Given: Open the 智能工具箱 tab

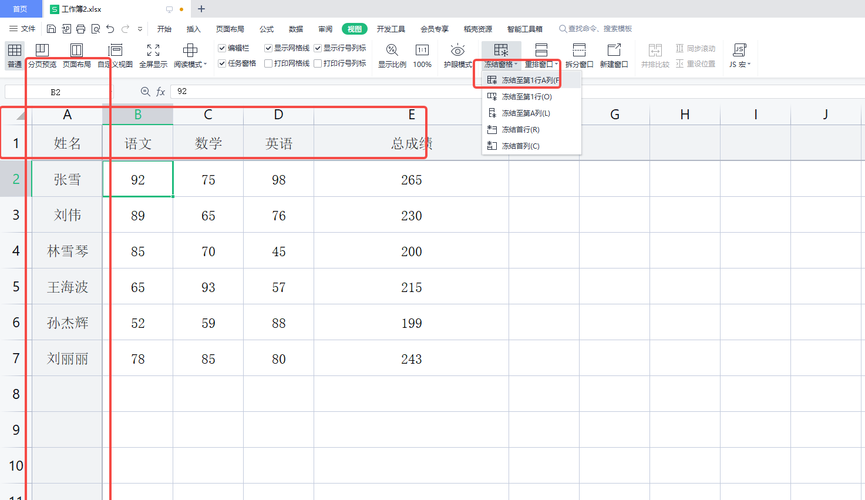Looking at the screenshot, I should 525,29.
